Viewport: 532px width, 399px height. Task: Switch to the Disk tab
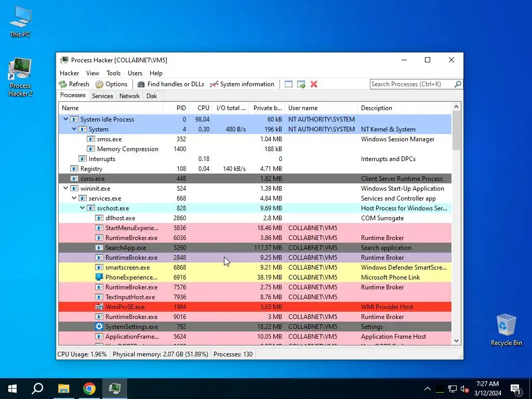pyautogui.click(x=152, y=96)
